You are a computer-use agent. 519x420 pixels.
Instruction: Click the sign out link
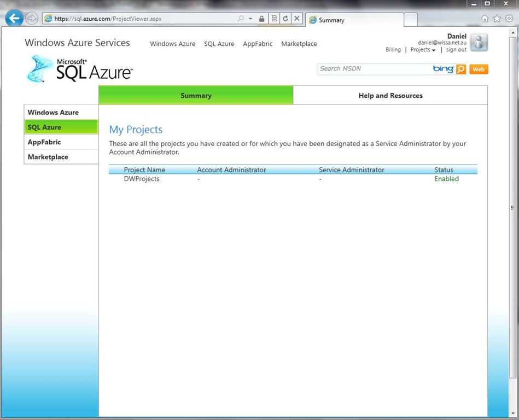(x=456, y=50)
